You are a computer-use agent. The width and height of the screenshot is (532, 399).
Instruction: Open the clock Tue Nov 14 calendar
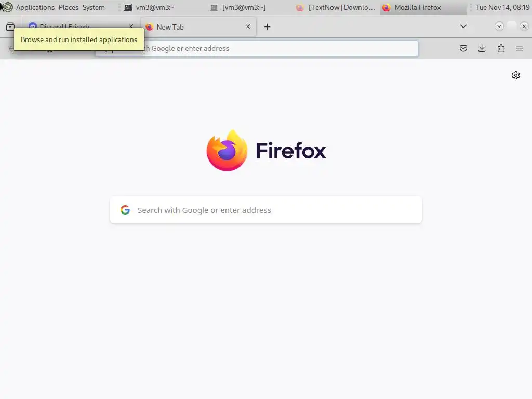(502, 7)
